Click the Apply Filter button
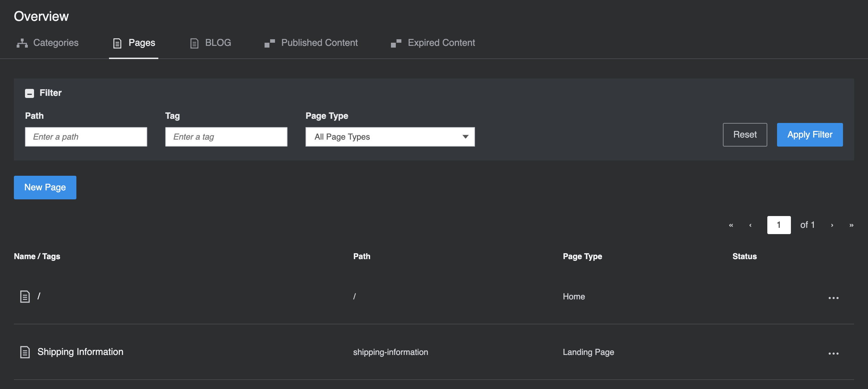The image size is (868, 389). coord(810,135)
